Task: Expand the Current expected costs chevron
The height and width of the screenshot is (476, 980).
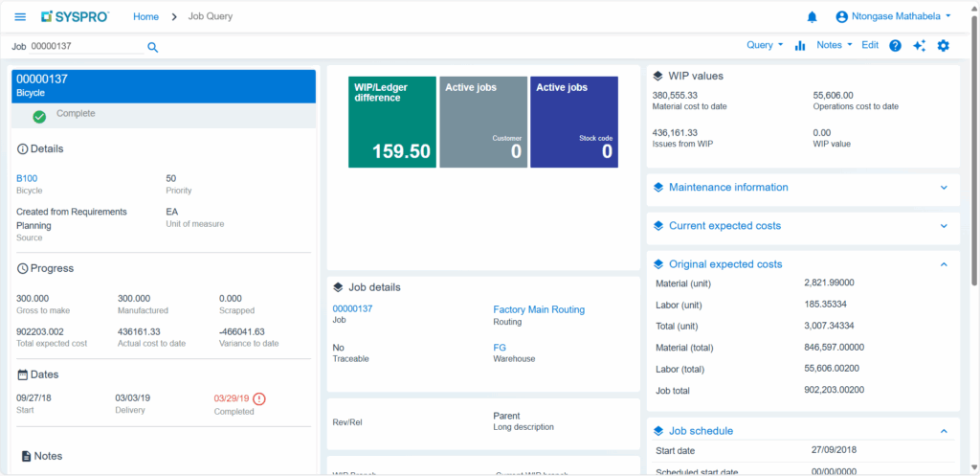Action: (x=944, y=226)
